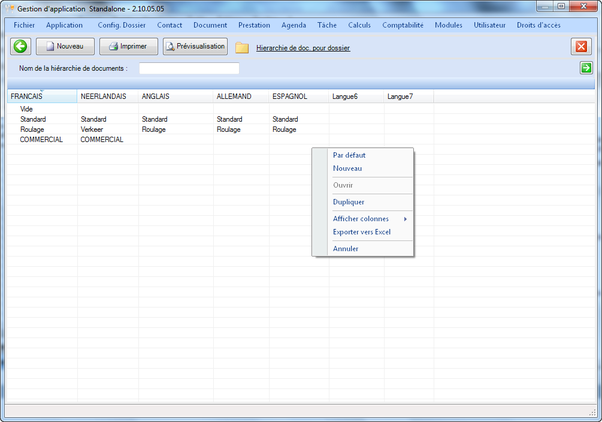Click the yellow folder icon in toolbar
This screenshot has width=602, height=422.
(x=242, y=47)
